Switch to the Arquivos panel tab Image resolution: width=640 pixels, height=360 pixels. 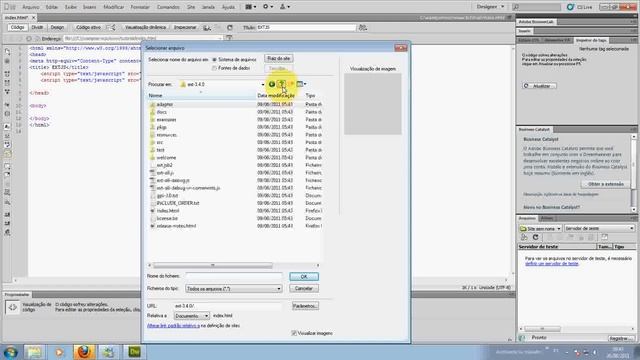pos(527,218)
